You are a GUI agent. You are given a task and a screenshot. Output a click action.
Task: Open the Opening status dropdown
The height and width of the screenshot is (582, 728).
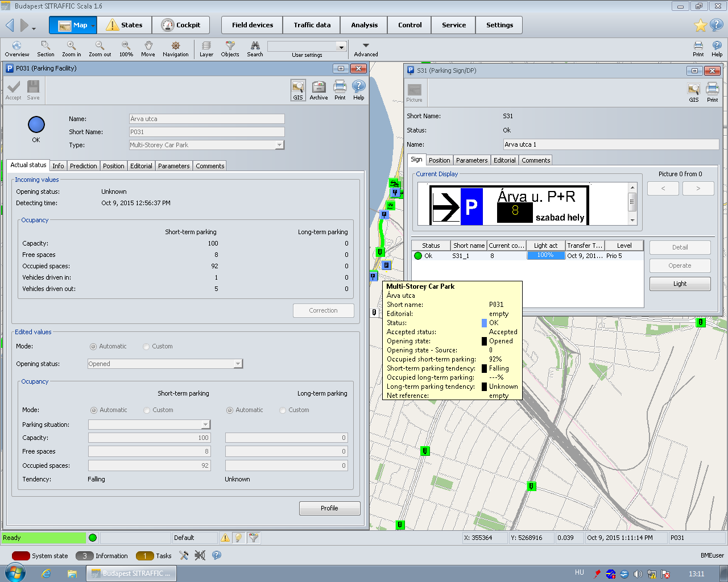click(x=238, y=364)
